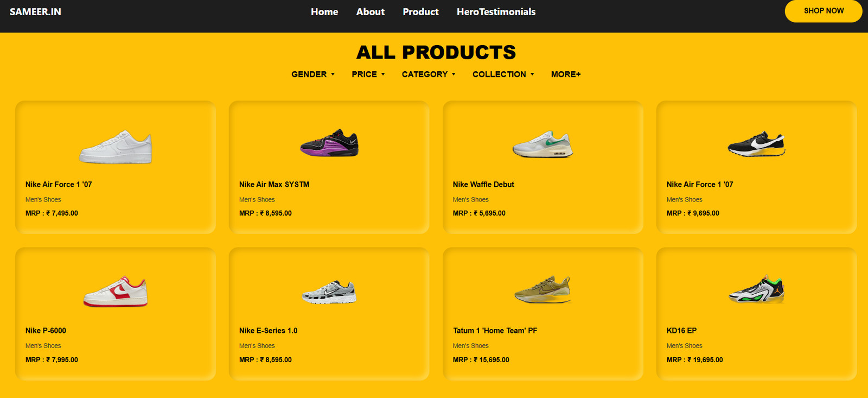Go to the Home nav item
This screenshot has height=398, width=868.
pyautogui.click(x=324, y=12)
